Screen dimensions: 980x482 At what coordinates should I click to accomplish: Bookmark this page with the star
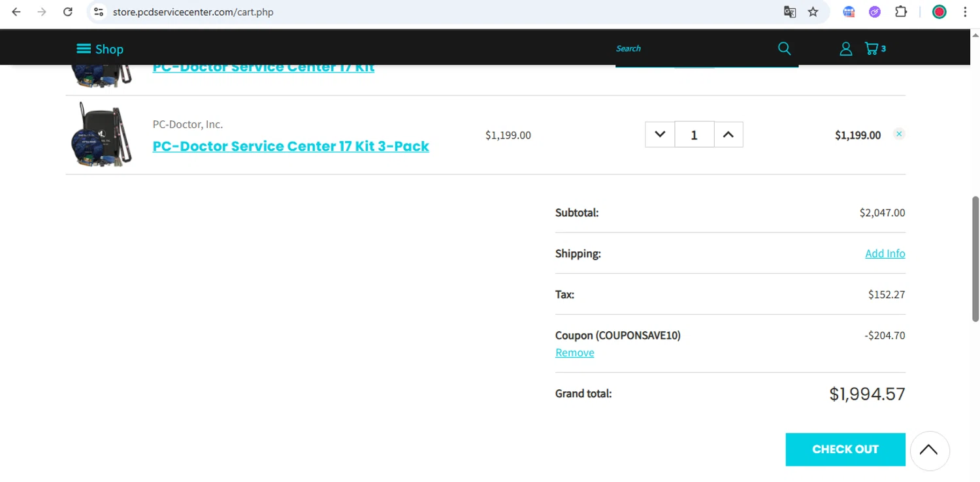coord(813,12)
